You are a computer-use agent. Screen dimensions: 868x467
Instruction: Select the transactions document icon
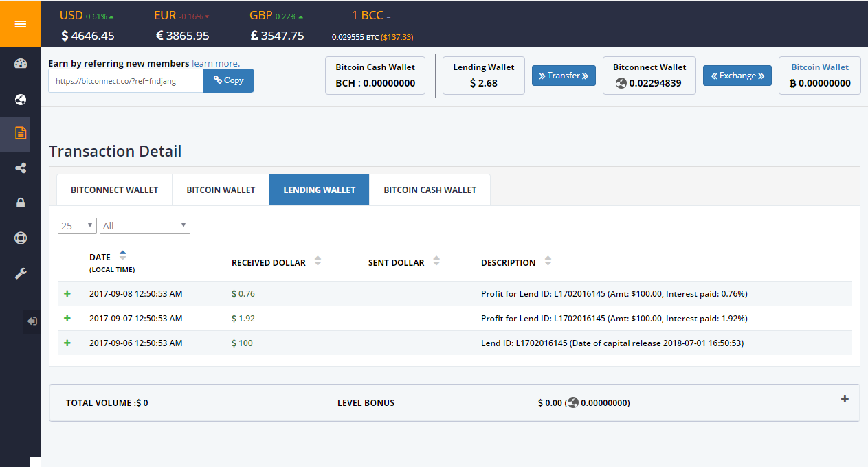(x=20, y=133)
